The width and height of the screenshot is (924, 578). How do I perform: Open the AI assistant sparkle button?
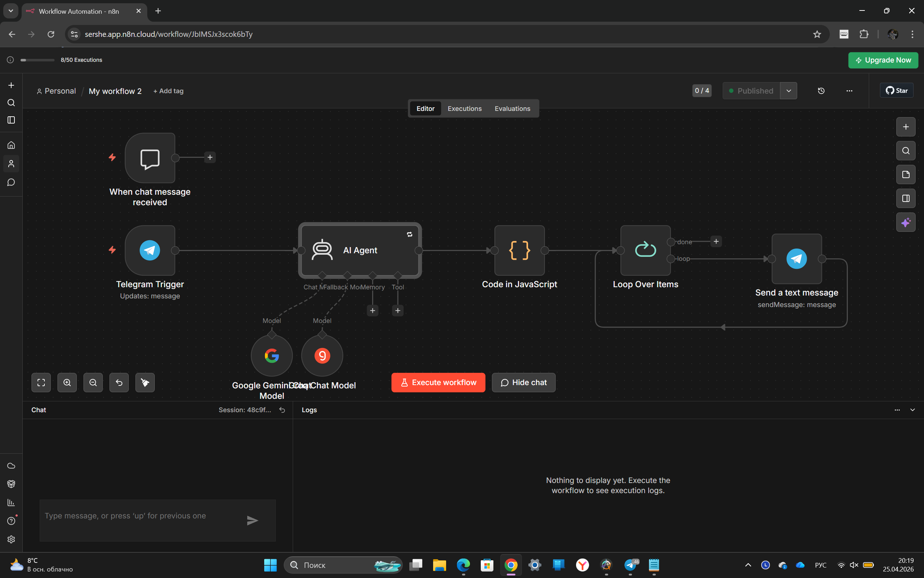point(906,222)
